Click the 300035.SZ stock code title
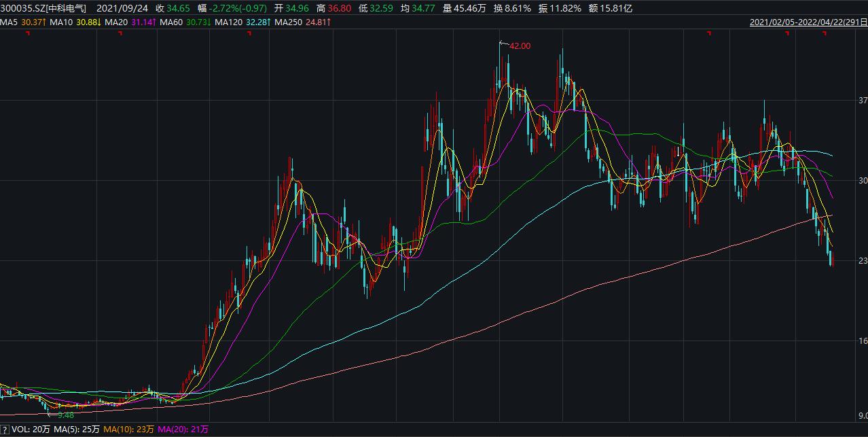868x437 pixels. (x=44, y=8)
